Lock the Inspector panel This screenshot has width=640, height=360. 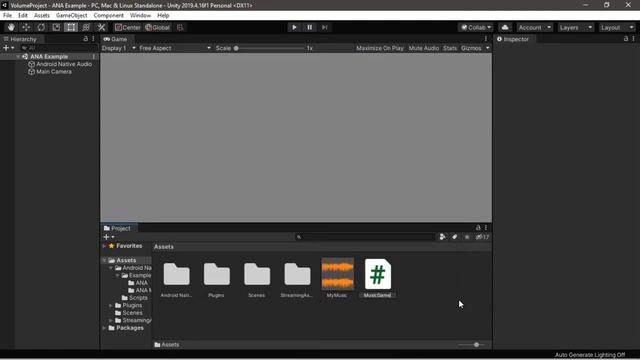(626, 39)
